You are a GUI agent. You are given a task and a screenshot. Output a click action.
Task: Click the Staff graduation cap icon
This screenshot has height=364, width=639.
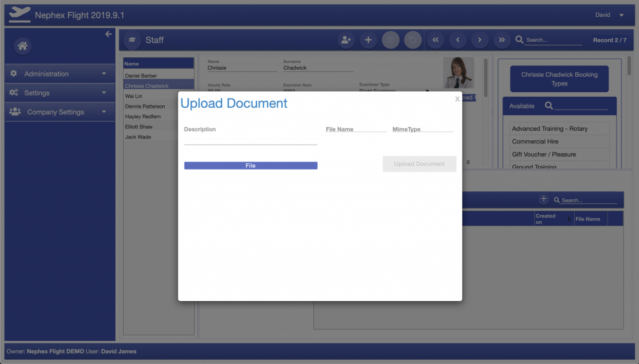tap(132, 40)
